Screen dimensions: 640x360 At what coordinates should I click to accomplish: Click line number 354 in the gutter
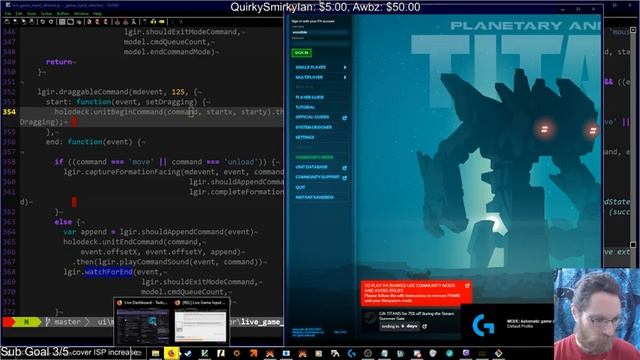[x=9, y=112]
